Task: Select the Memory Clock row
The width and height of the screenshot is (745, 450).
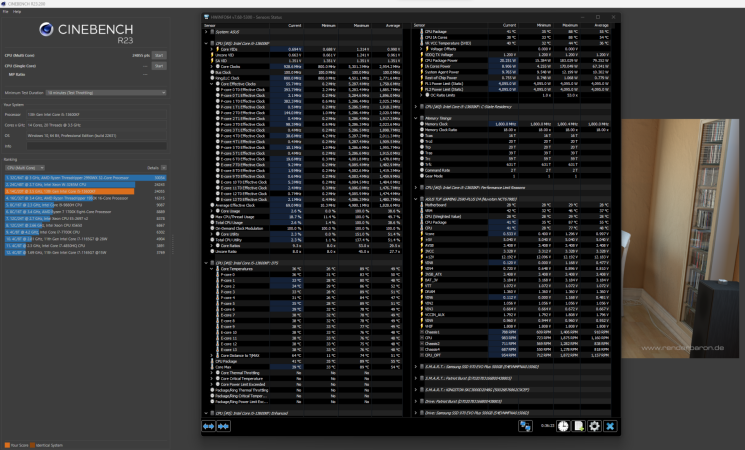Action: click(x=512, y=124)
